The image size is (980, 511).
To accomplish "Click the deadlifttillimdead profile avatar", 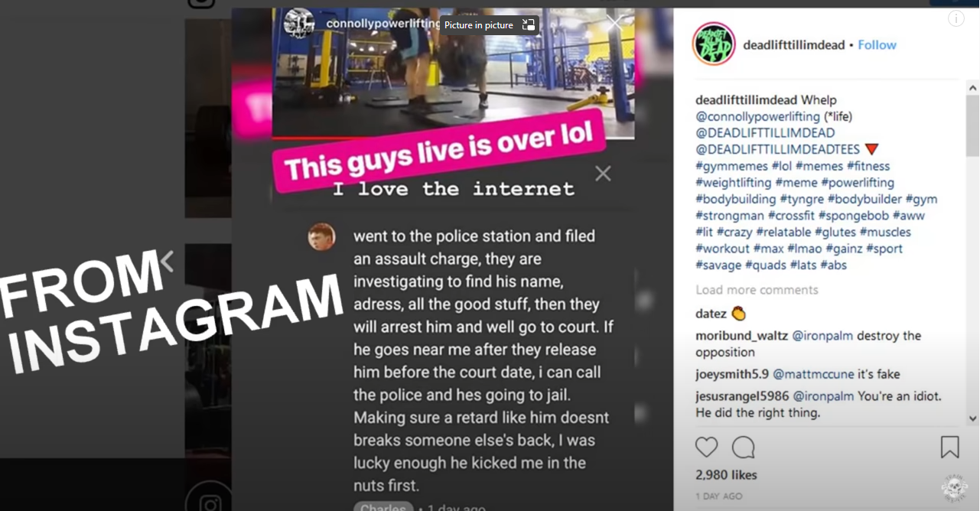I will 714,44.
